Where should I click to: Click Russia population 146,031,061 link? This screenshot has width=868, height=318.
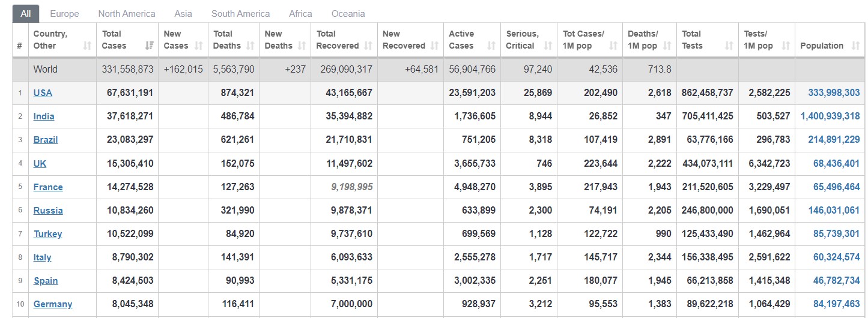(833, 211)
